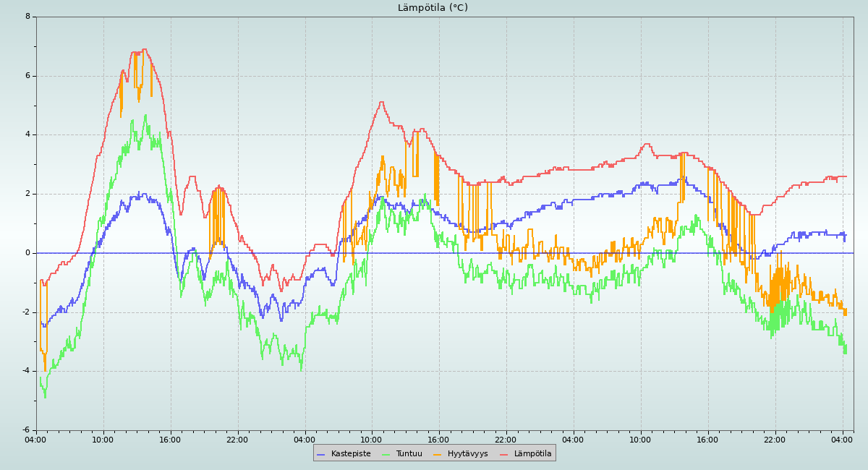Screen dimensions: 868x470
Task: Select the -6 label at y-axis bottom
Action: [x=26, y=430]
